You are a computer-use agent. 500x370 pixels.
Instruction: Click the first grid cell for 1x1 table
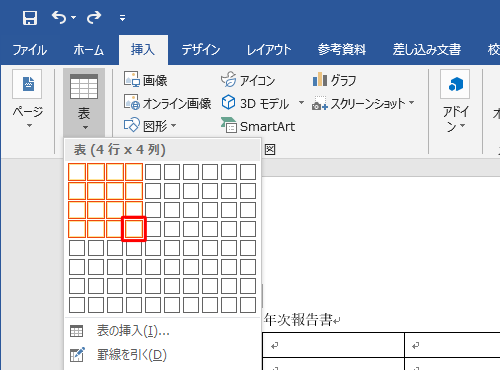click(77, 172)
